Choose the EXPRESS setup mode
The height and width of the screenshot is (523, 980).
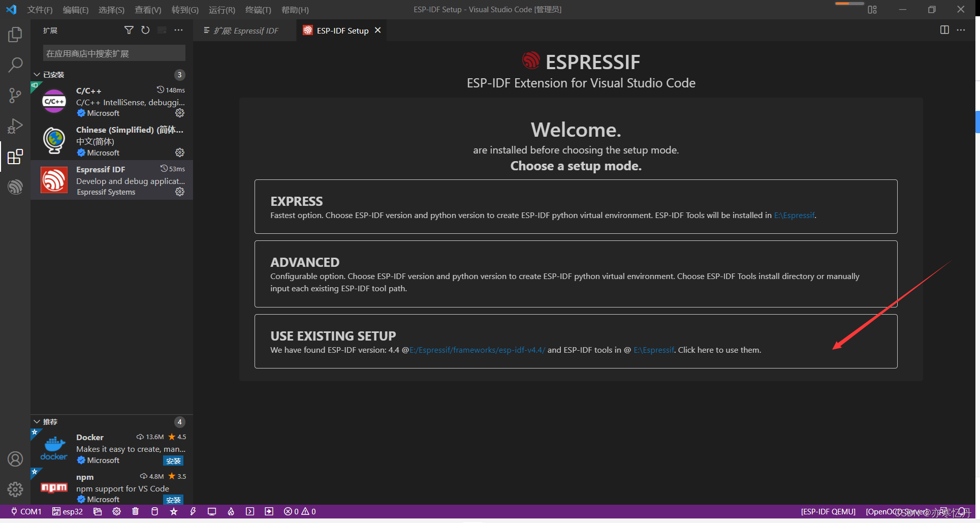(x=576, y=207)
